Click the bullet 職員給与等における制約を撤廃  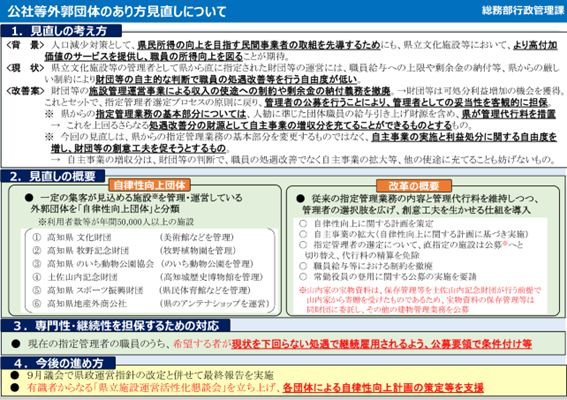(x=366, y=266)
